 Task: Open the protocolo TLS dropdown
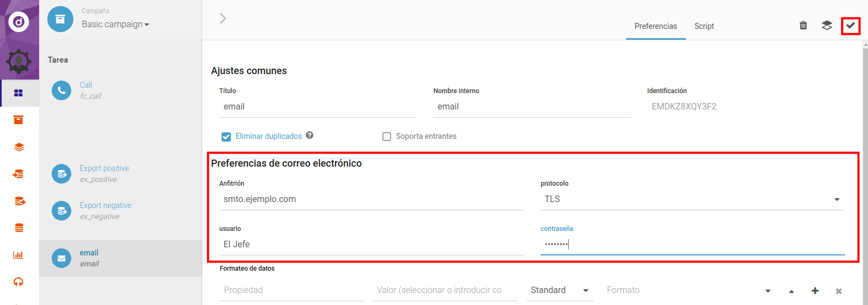click(x=692, y=199)
